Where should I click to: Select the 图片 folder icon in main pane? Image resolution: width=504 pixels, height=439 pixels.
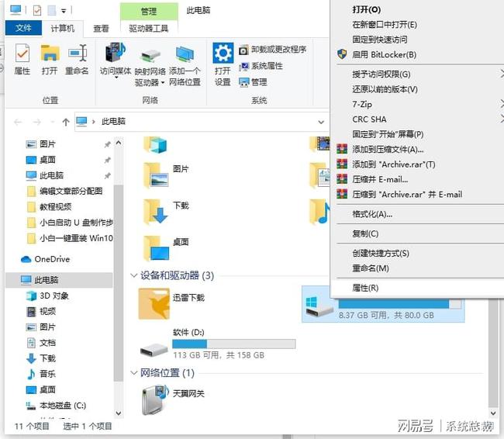156,175
